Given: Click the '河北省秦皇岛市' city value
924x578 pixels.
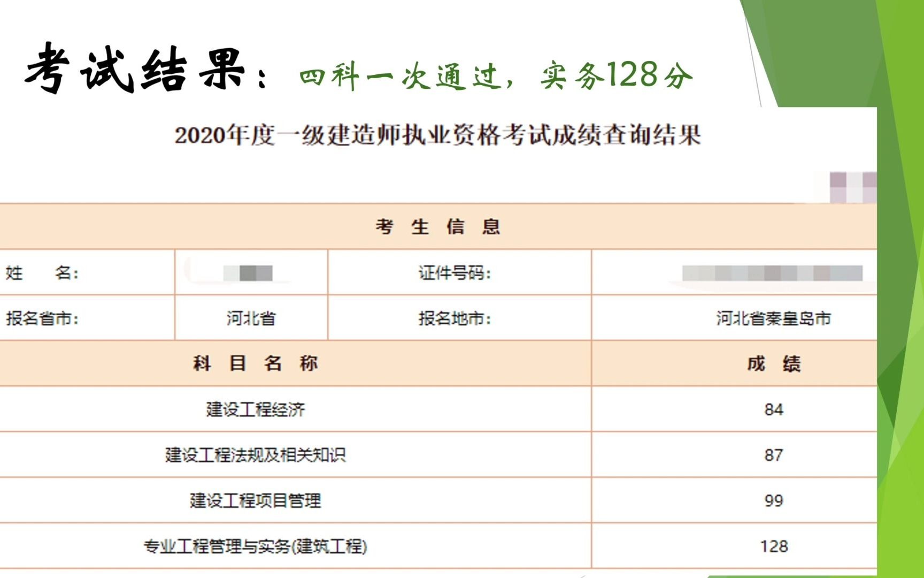Looking at the screenshot, I should click(x=774, y=318).
